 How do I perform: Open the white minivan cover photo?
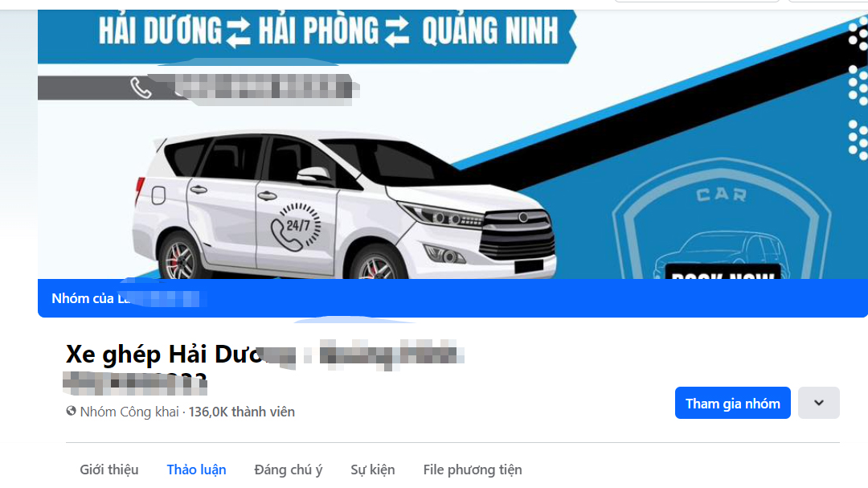(343, 205)
